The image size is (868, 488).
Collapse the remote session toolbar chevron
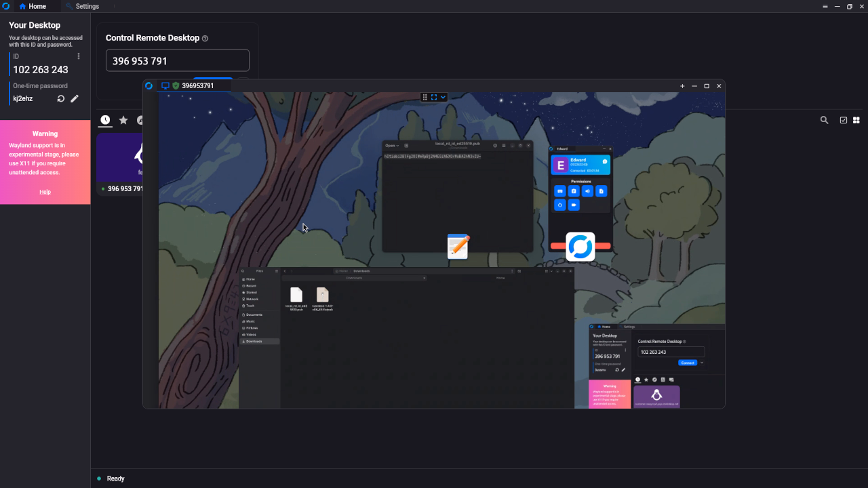(443, 98)
